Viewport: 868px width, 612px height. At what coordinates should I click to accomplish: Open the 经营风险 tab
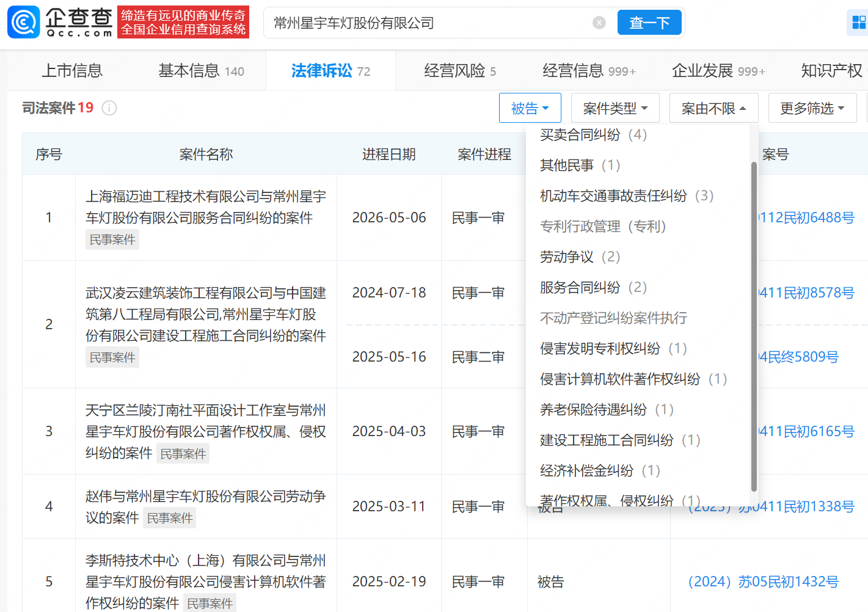tap(460, 71)
